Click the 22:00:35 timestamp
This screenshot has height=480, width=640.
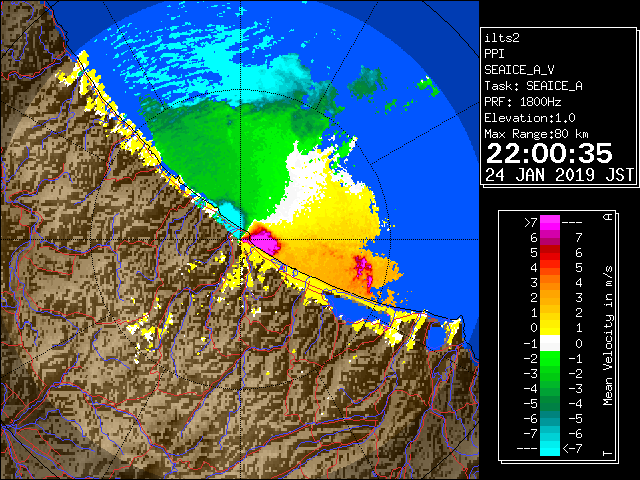[549, 153]
